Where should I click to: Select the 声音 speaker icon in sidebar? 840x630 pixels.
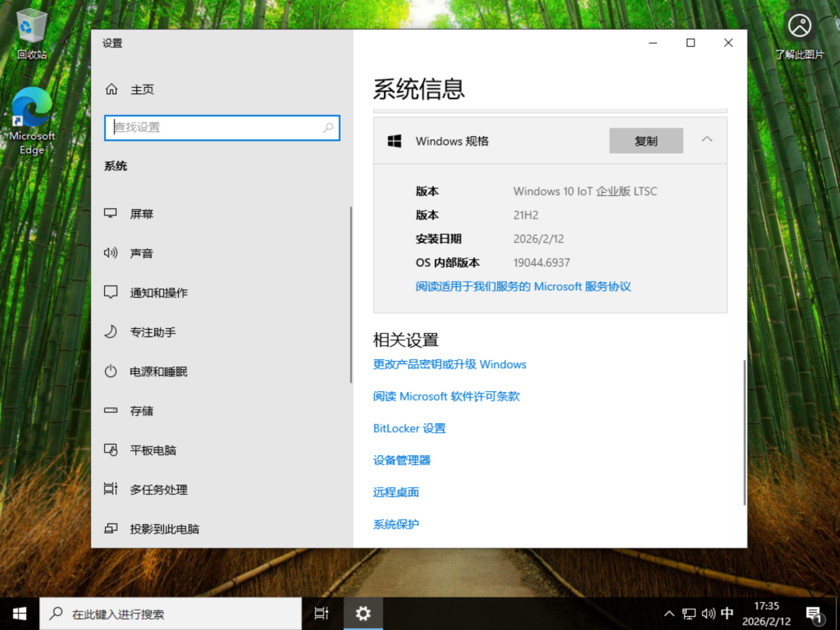(x=110, y=253)
